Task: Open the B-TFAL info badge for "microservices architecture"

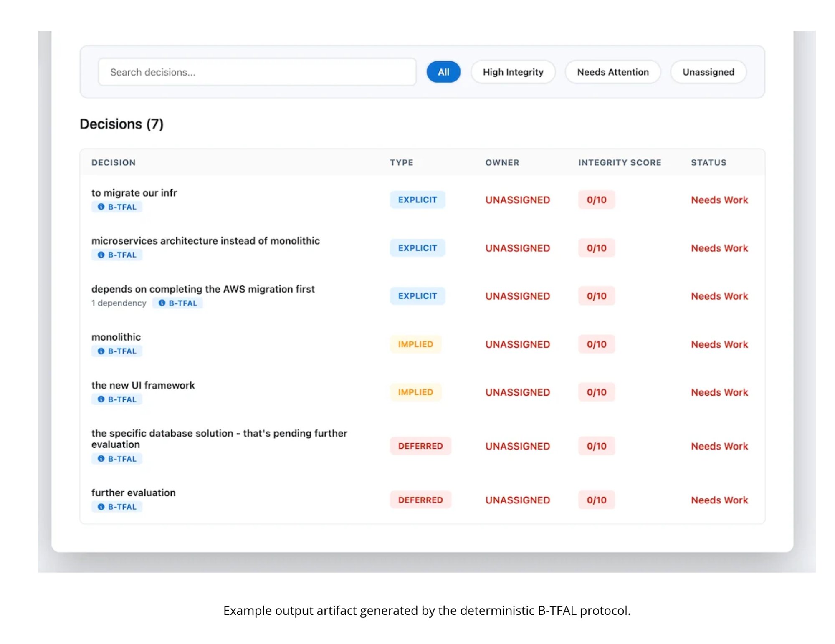Action: coord(101,254)
